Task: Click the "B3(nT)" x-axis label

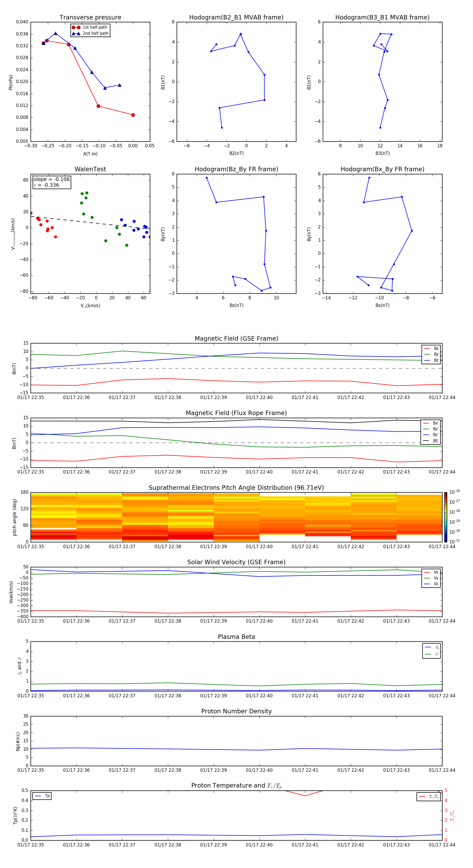Action: pos(382,153)
